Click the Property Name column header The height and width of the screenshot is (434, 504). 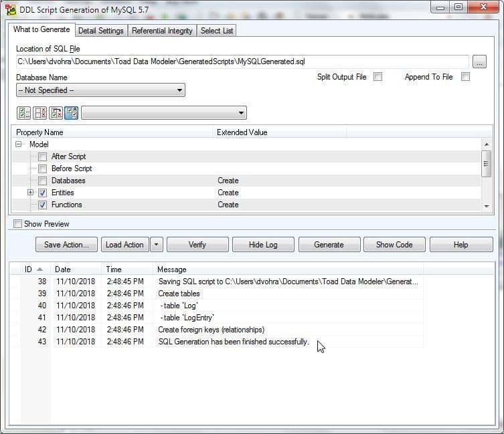pos(112,132)
